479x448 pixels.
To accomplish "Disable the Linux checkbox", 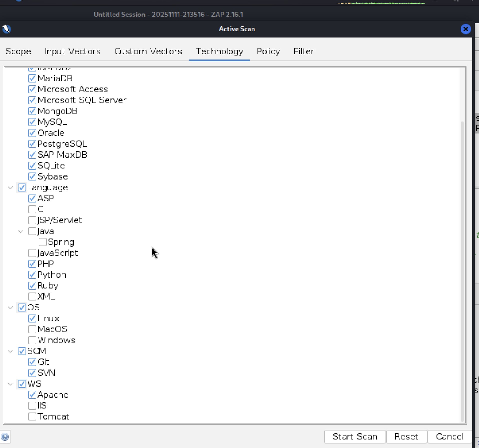I will click(32, 318).
